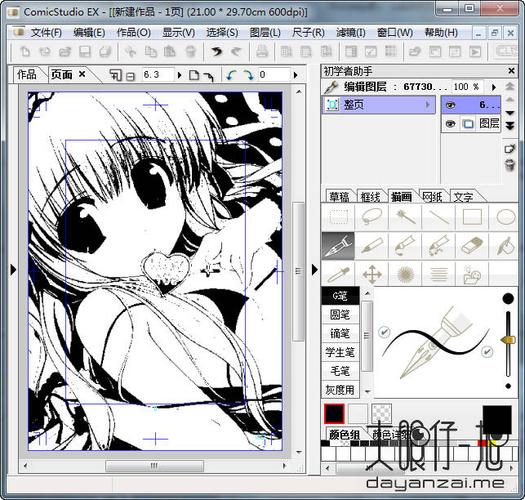Viewport: 525px width, 500px height.
Task: Select the lasso selection tool
Action: click(x=372, y=217)
